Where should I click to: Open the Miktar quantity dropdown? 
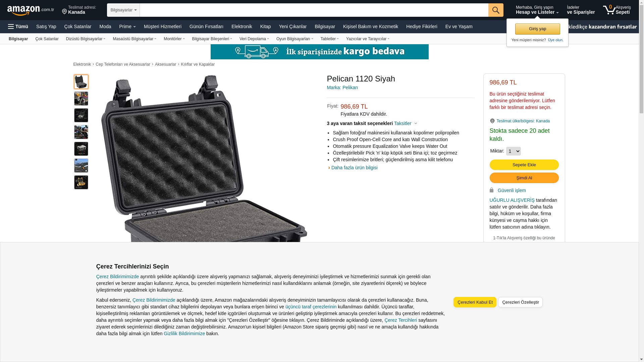[513, 151]
